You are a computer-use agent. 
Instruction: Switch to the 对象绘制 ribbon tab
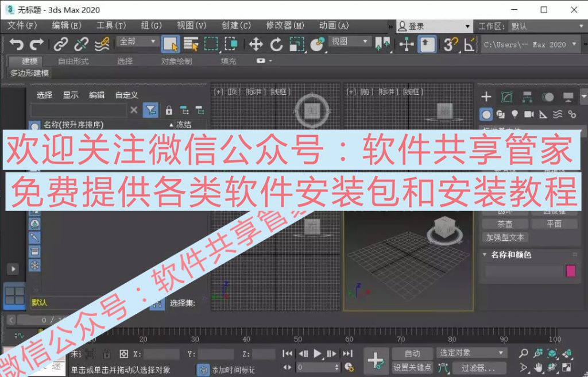click(176, 61)
